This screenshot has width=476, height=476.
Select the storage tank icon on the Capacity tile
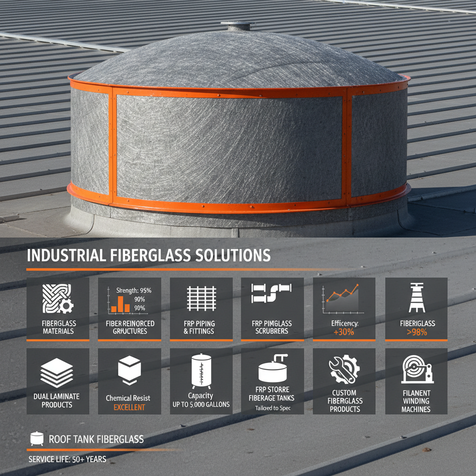(x=201, y=370)
